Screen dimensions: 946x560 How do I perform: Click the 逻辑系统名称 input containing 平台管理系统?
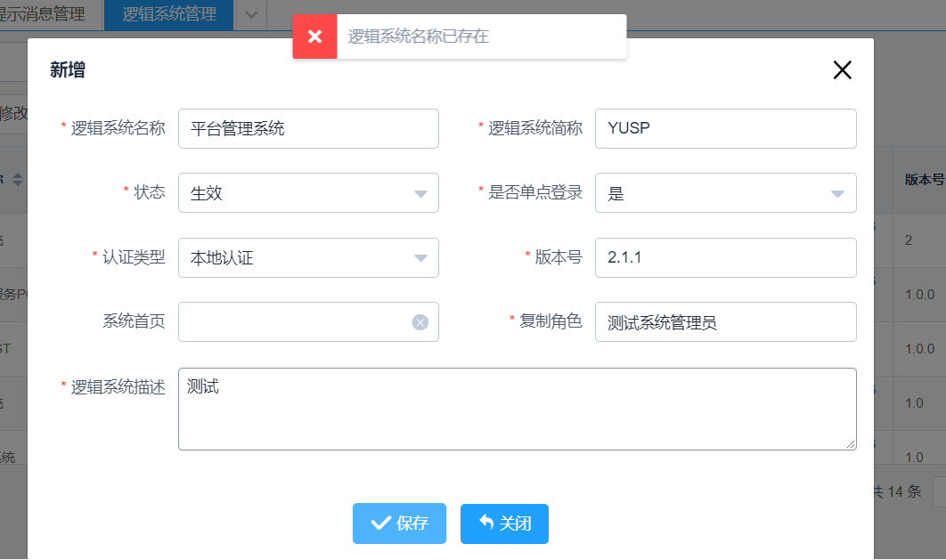[x=308, y=128]
